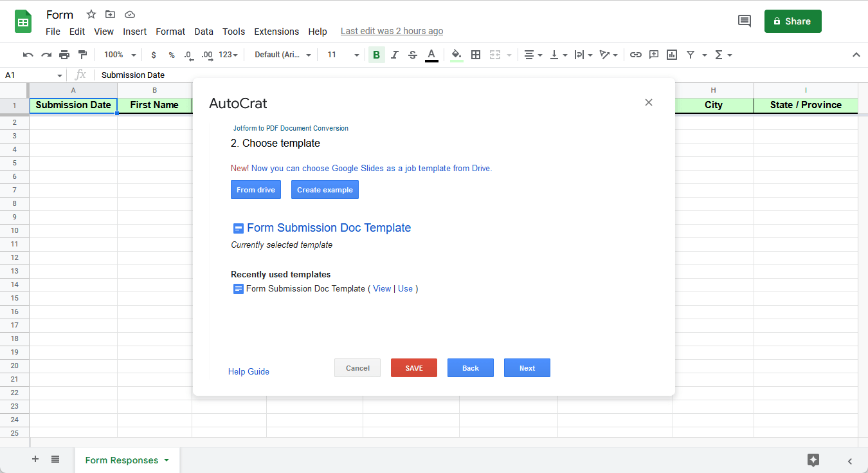Increase decimal places icon
868x473 pixels.
pos(207,55)
